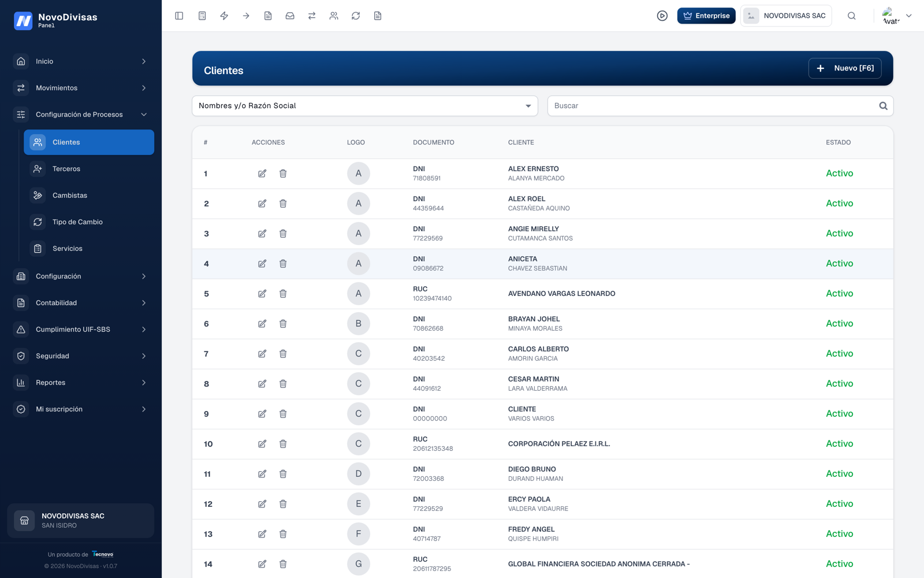Image resolution: width=924 pixels, height=578 pixels.
Task: Click the play circle icon
Action: point(662,16)
